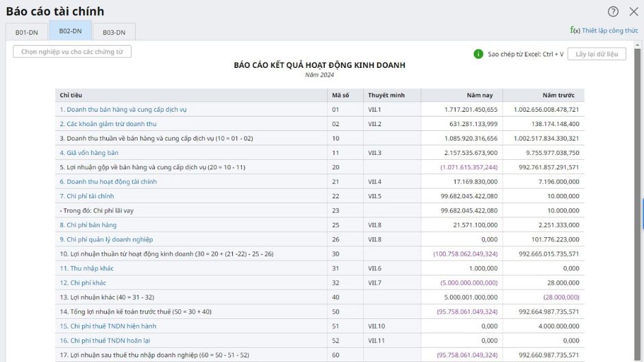Open Thiết lập công thức formula setup

(x=604, y=30)
